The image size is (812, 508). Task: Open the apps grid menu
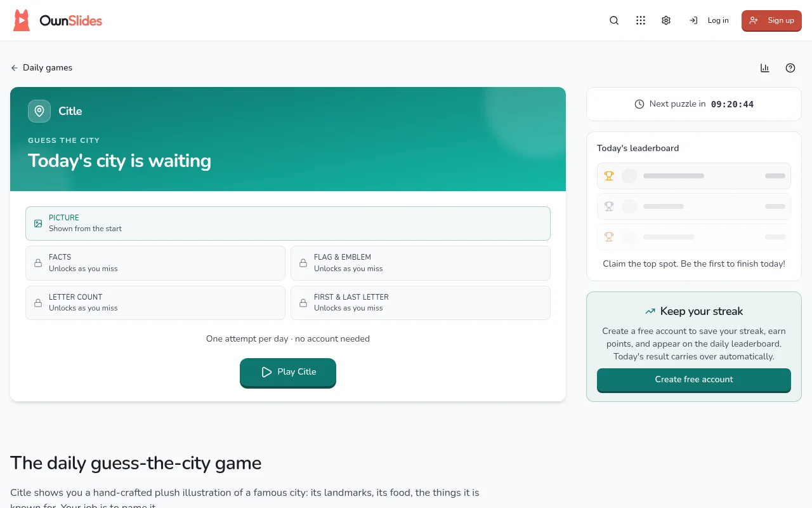[x=641, y=20]
